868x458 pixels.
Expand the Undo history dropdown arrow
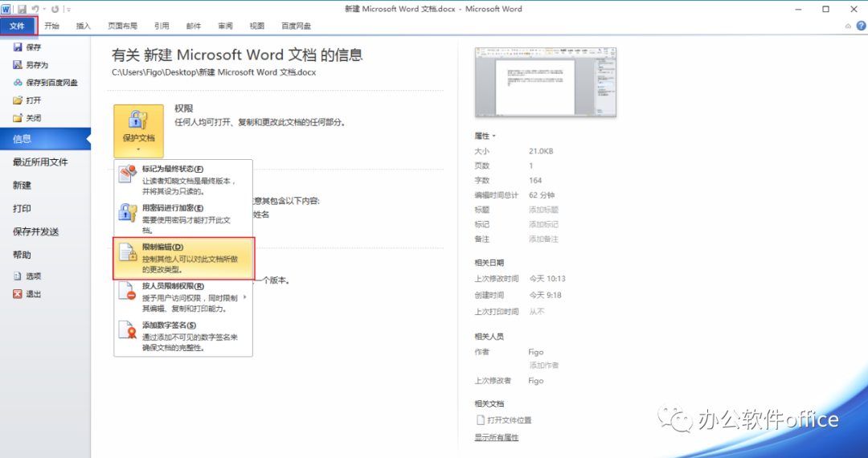click(x=44, y=10)
